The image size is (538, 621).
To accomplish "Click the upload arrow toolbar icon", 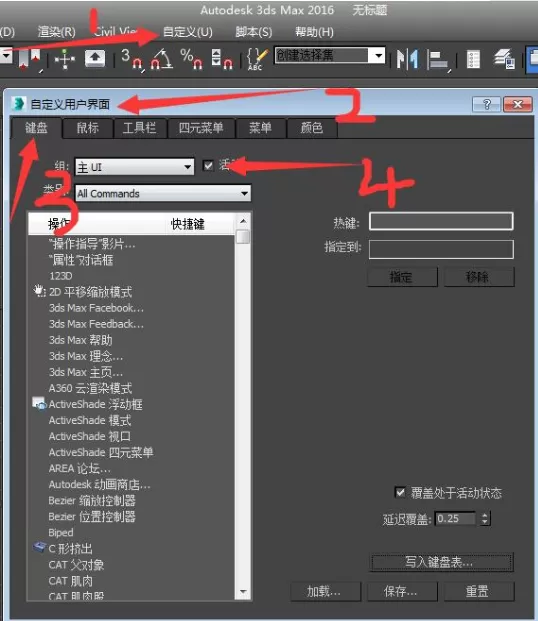I will (x=95, y=58).
